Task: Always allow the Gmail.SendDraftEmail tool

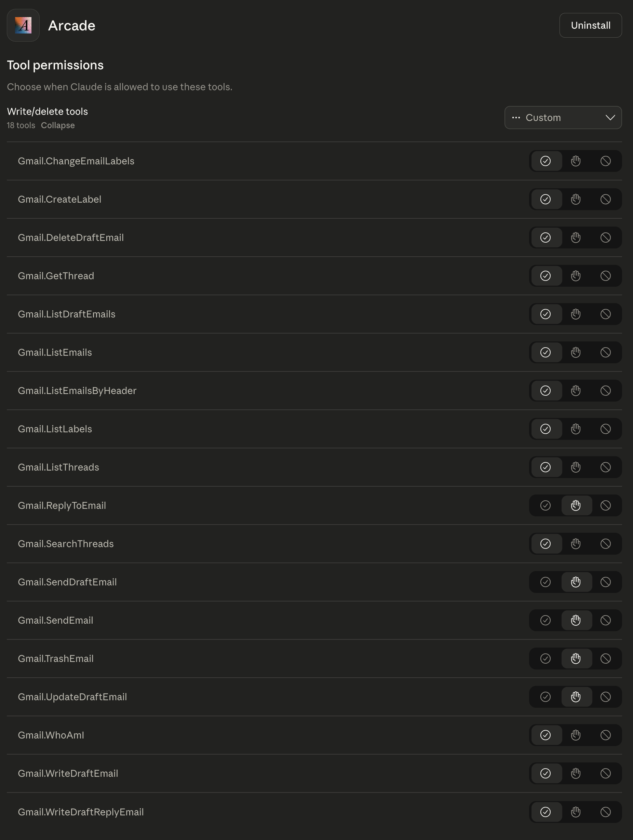Action: click(545, 582)
